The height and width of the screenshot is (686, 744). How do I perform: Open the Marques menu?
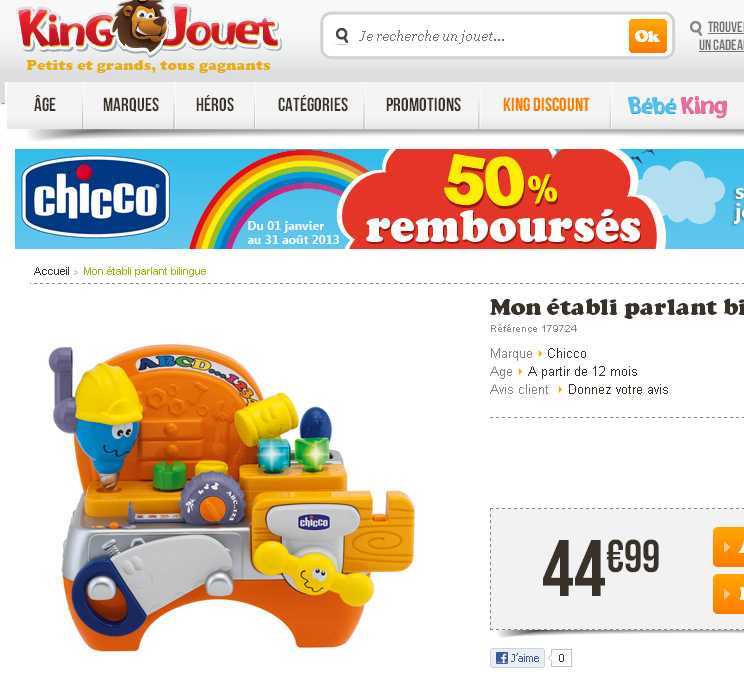pos(130,105)
